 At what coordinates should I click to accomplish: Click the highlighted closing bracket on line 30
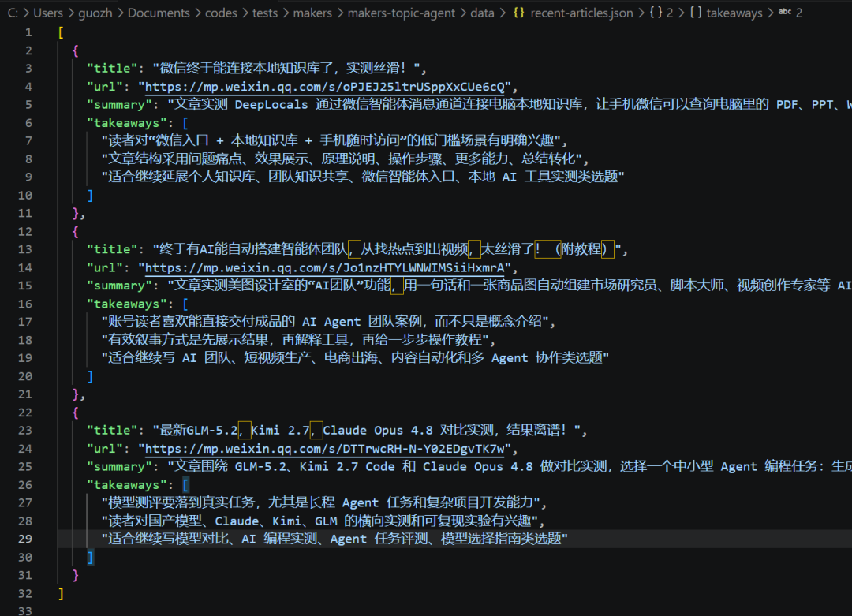91,557
